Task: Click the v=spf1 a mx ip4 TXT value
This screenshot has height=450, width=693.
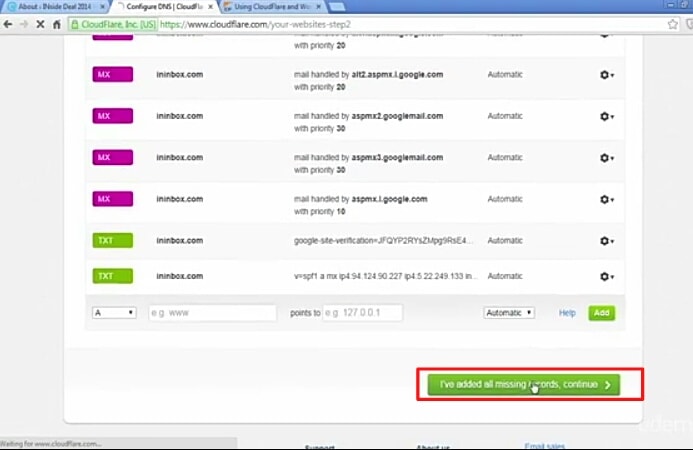Action: [385, 276]
